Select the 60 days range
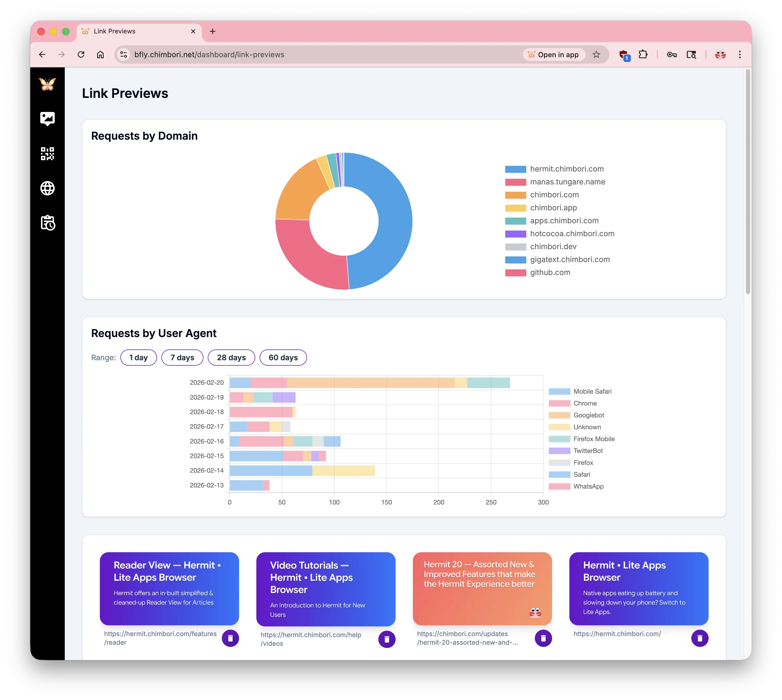Image resolution: width=782 pixels, height=700 pixels. [283, 358]
